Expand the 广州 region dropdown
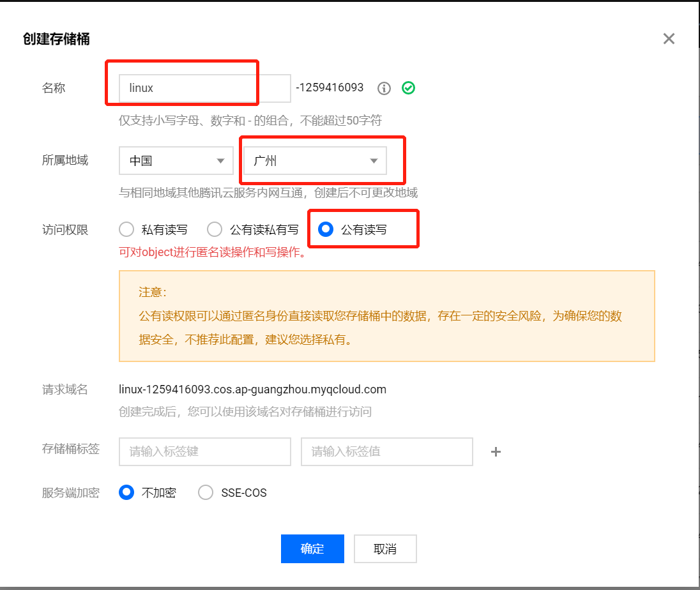The width and height of the screenshot is (700, 590). pyautogui.click(x=315, y=161)
